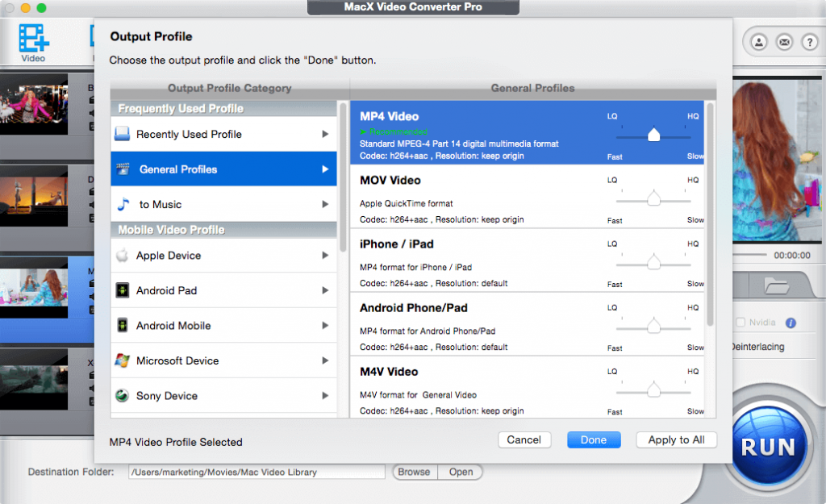Screen dimensions: 826x504
Task: Expand the to Music submenu arrow
Action: (325, 204)
